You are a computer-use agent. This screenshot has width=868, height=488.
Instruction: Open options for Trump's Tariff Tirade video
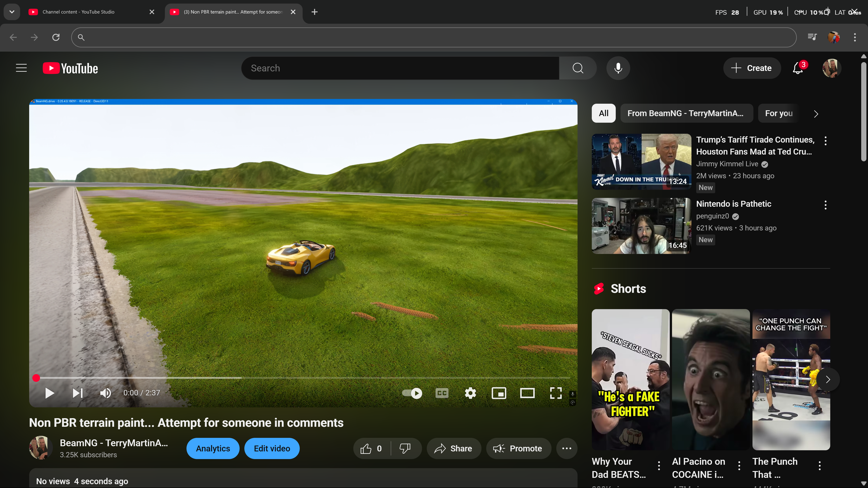pos(825,141)
